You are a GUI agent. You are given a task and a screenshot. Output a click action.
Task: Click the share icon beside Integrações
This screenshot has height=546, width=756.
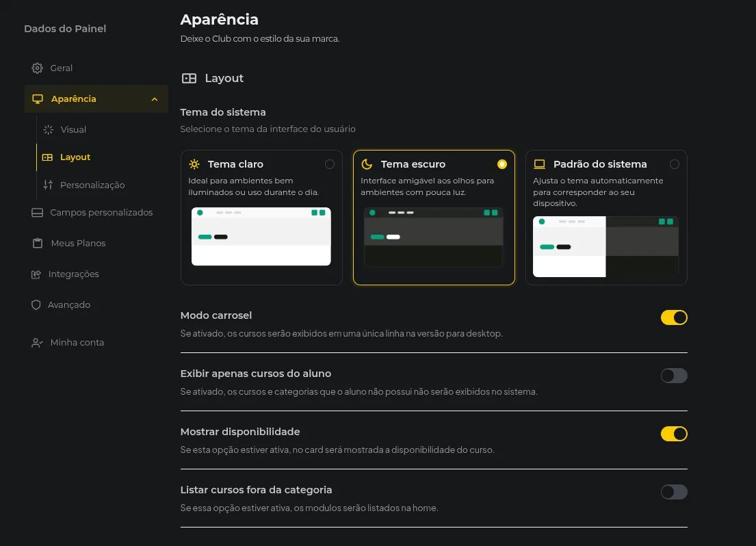coord(36,274)
